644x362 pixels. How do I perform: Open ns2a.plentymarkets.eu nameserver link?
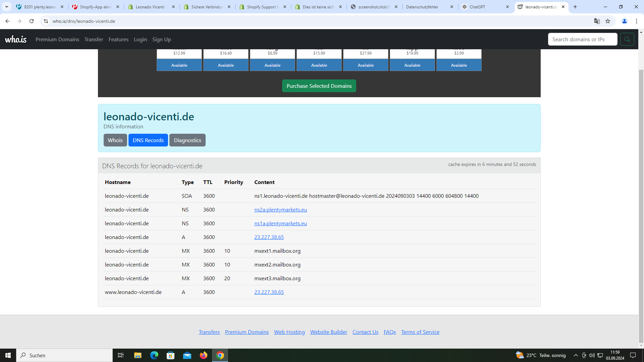tap(280, 209)
